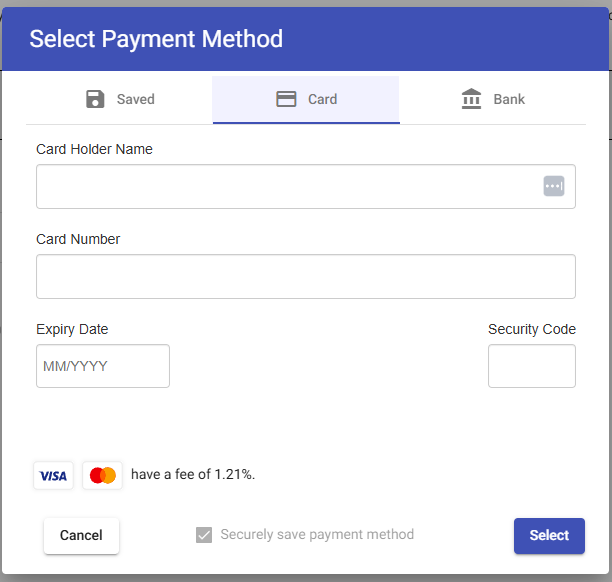Toggle the Securely save payment method checkbox
Image resolution: width=612 pixels, height=582 pixels.
tap(204, 535)
